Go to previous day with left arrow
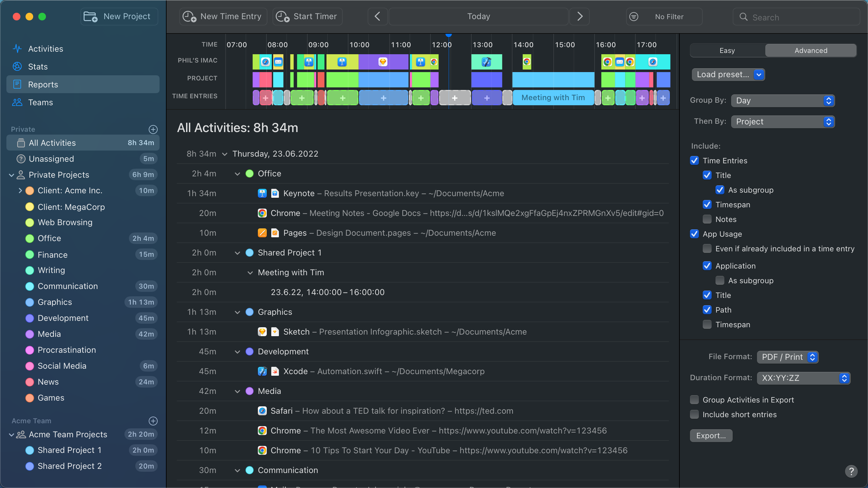Screen dimensions: 868x488 (x=378, y=17)
